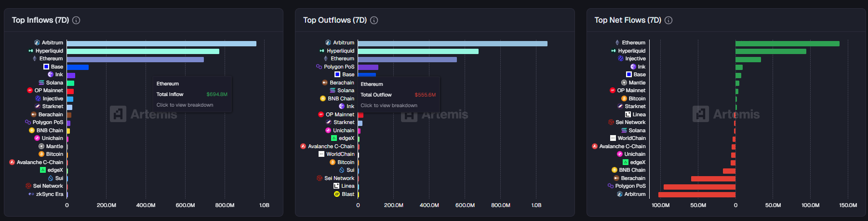Select the Hyperliquid bar in Top Outflows chart
868x221 pixels.
[x=418, y=51]
